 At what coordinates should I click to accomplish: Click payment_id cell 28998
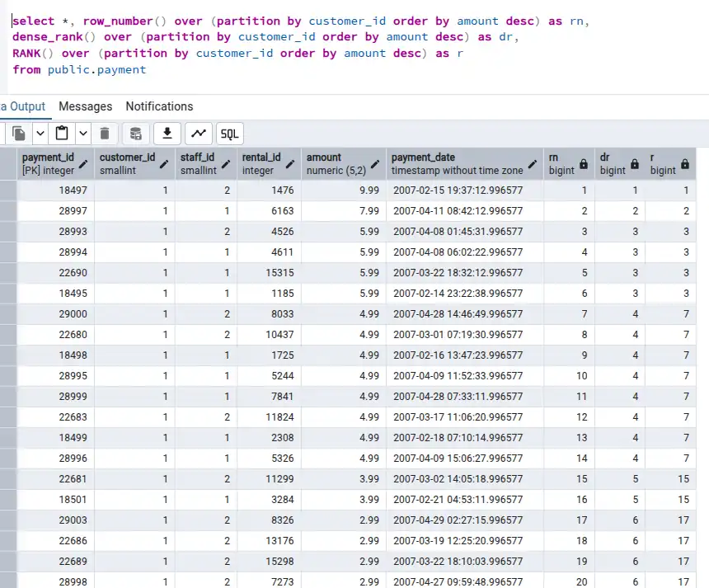(55, 581)
